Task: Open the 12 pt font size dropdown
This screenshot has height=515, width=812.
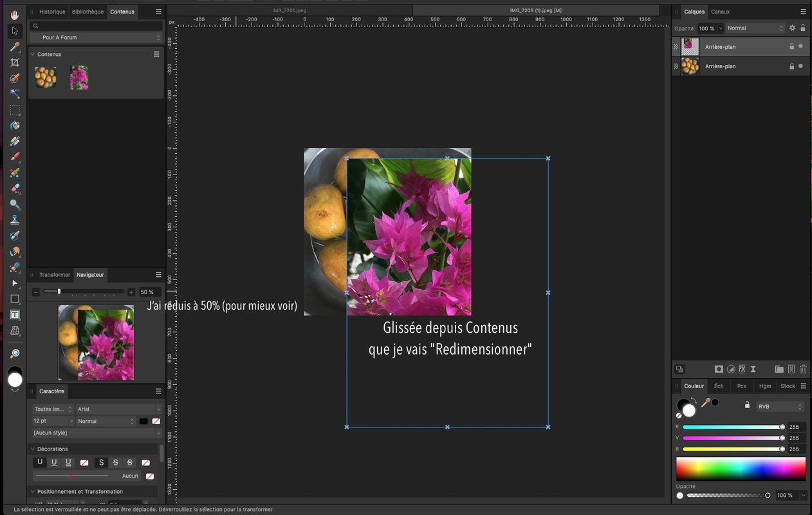Action: [x=53, y=421]
